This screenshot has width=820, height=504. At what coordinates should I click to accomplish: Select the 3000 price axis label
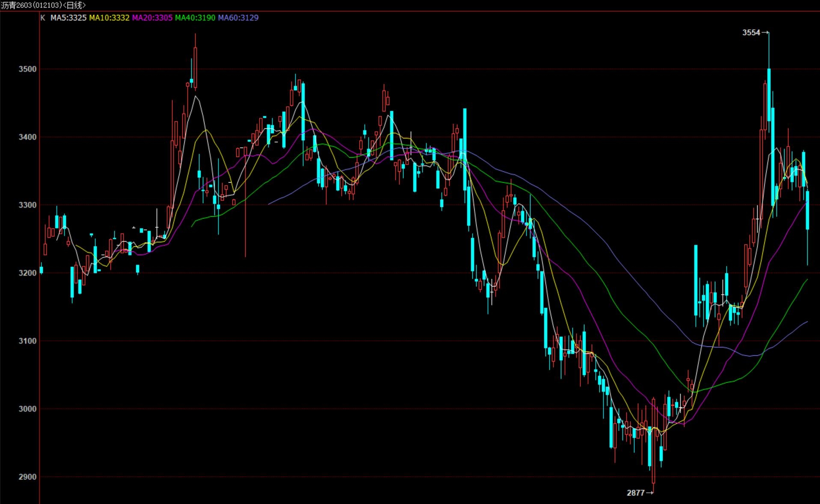click(x=27, y=409)
